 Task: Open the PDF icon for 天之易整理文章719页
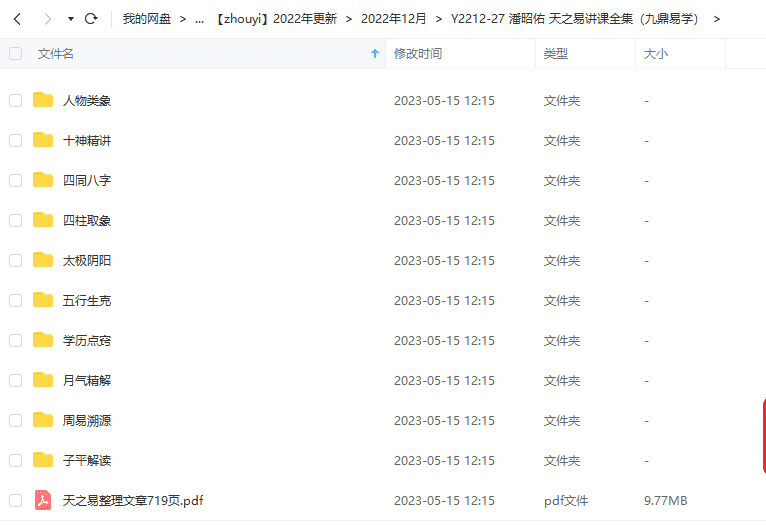tap(43, 500)
